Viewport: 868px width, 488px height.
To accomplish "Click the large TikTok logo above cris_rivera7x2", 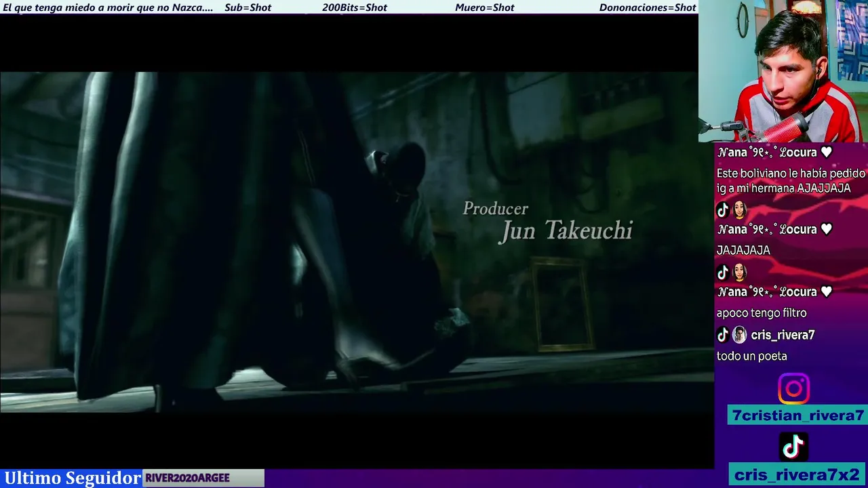I will click(x=793, y=447).
